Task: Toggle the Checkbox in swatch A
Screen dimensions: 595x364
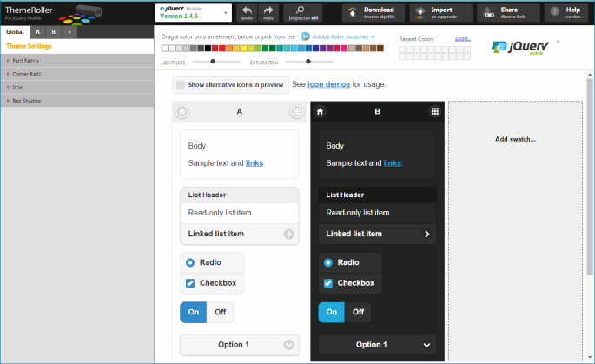Action: click(212, 283)
